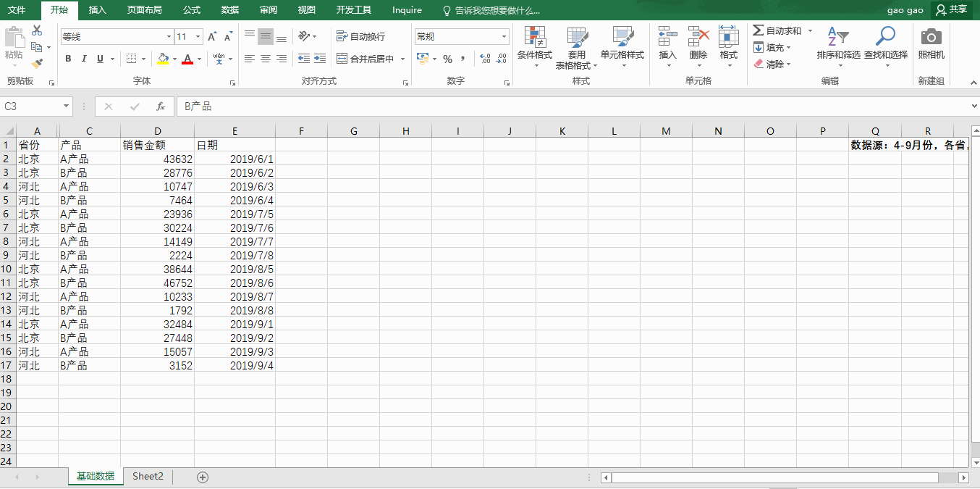Toggle underline formatting
The height and width of the screenshot is (489, 980).
pyautogui.click(x=100, y=59)
